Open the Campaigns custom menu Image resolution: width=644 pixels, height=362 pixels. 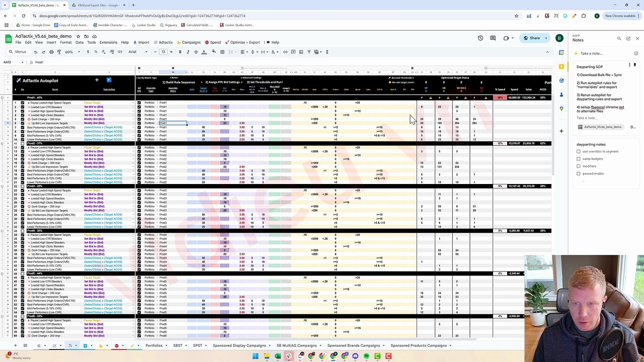[189, 42]
